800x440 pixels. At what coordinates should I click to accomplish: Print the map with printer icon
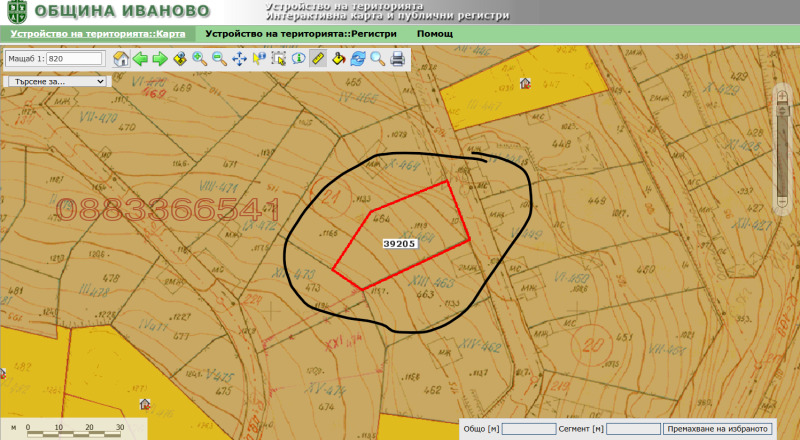click(397, 59)
